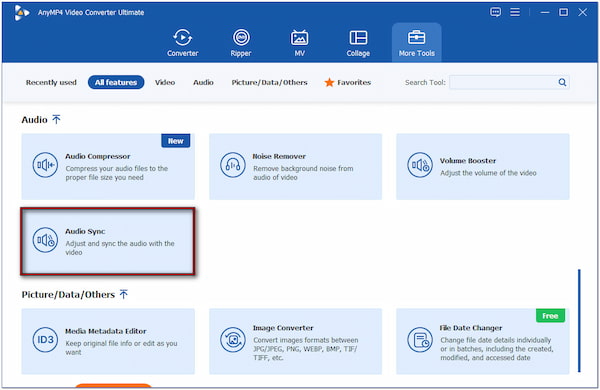Image resolution: width=600 pixels, height=390 pixels.
Task: Click the Free badge on File Date Changer
Action: coord(550,316)
